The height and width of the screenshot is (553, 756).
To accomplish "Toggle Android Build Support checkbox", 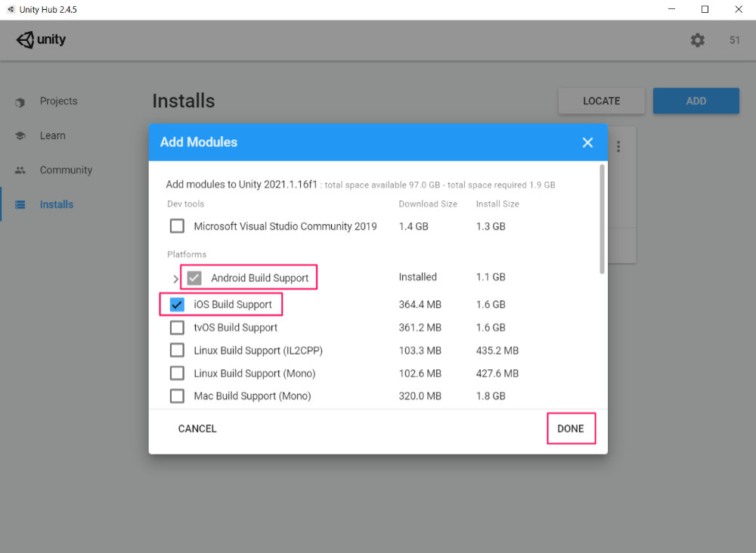I will (x=194, y=278).
